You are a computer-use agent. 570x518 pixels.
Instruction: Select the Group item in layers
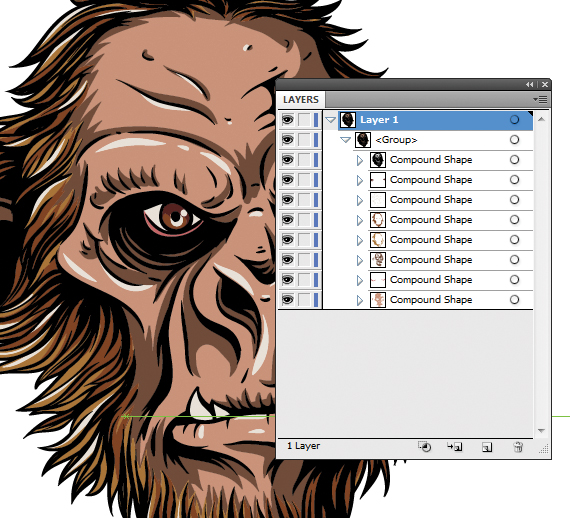(396, 140)
